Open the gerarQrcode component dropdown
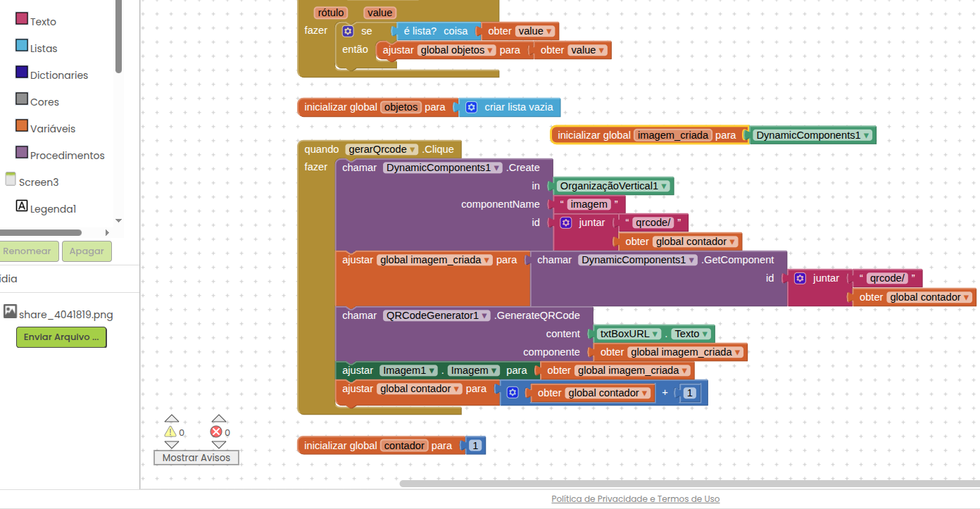The width and height of the screenshot is (980, 509). (x=412, y=149)
